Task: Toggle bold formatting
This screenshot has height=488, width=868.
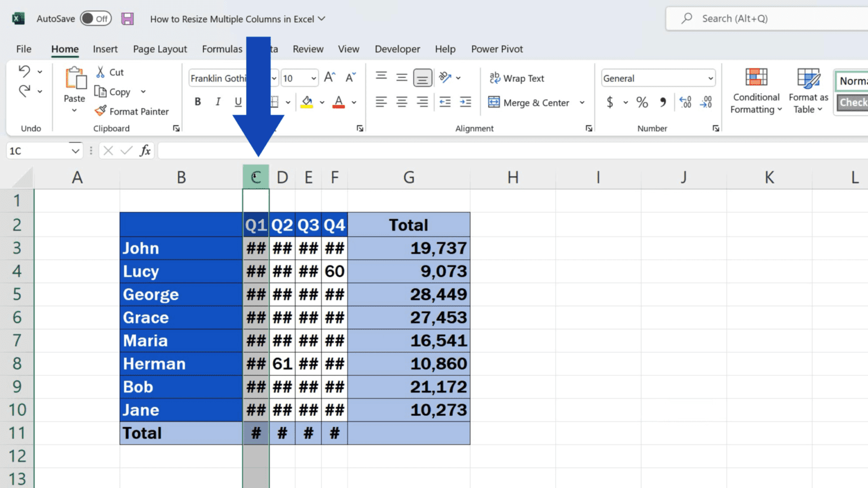Action: pos(197,102)
